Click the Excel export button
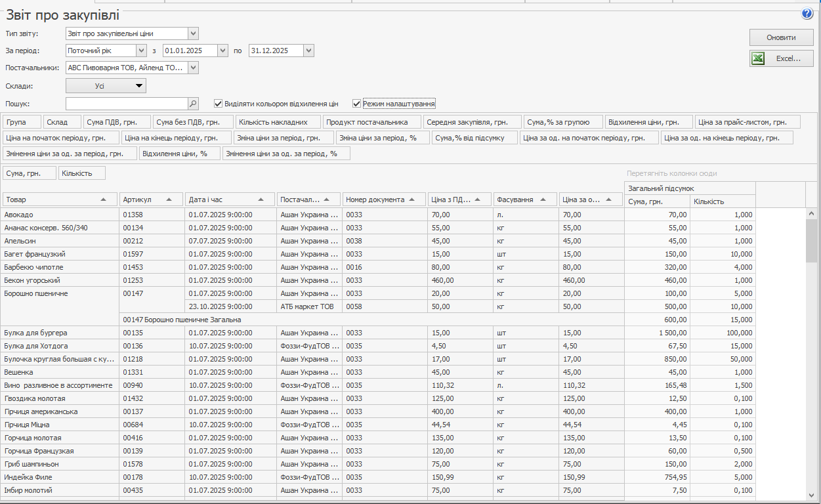The height and width of the screenshot is (504, 821). (x=781, y=58)
